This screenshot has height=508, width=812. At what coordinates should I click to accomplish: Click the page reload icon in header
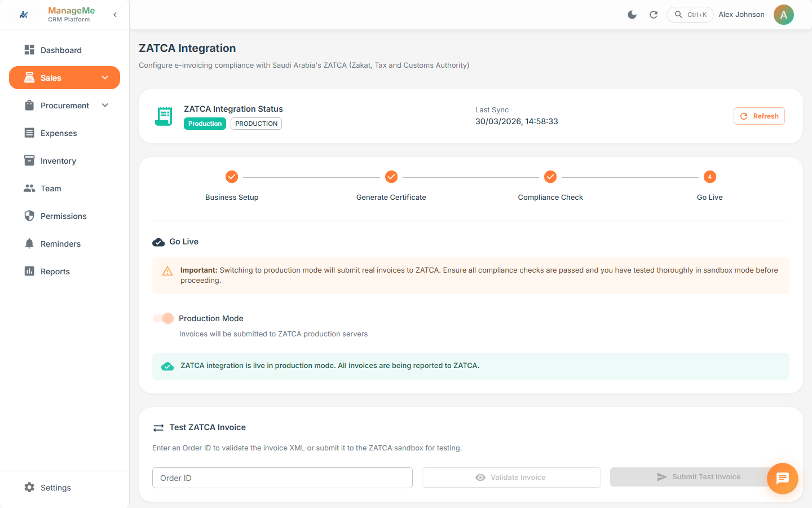pyautogui.click(x=654, y=15)
